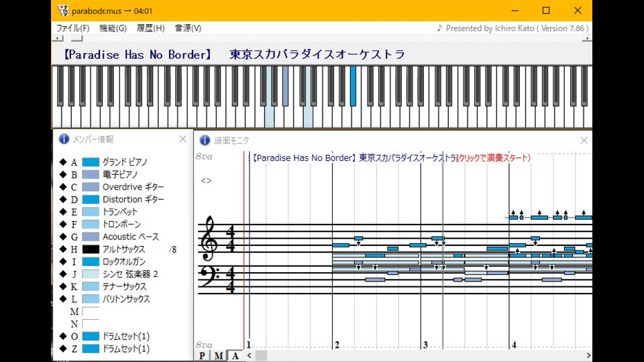Screen dimensions: 644x362
Task: Toggle member B diamond marker
Action: [63, 174]
